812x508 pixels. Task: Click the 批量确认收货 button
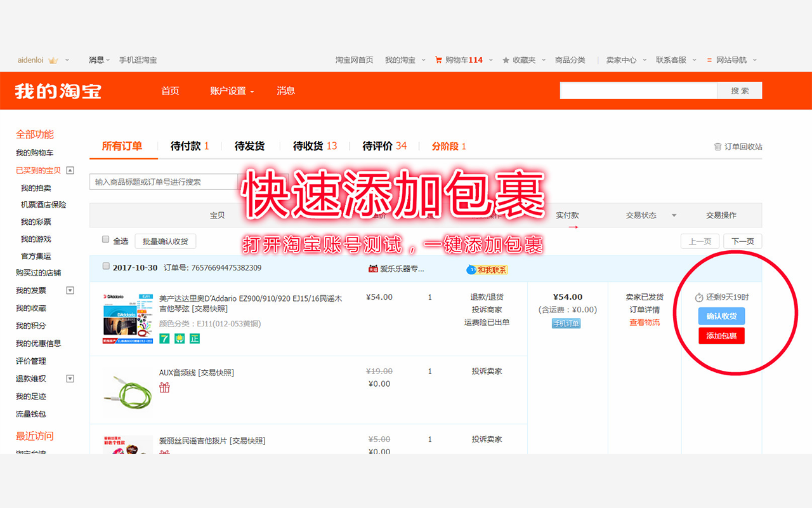click(166, 241)
